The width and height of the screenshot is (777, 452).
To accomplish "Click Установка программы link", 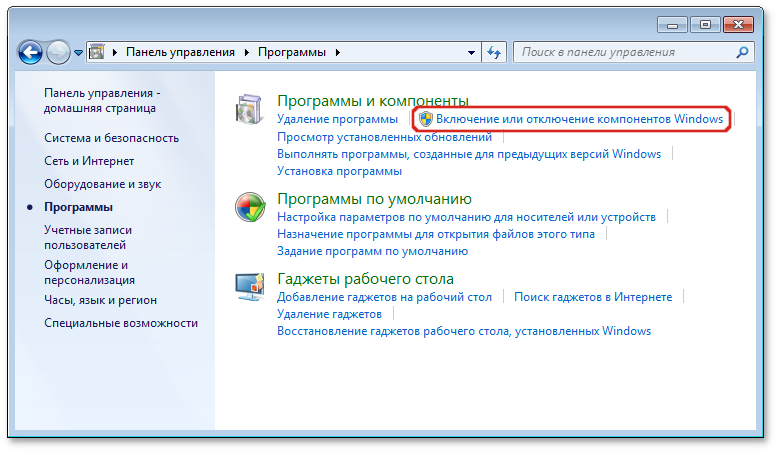I will coord(339,171).
